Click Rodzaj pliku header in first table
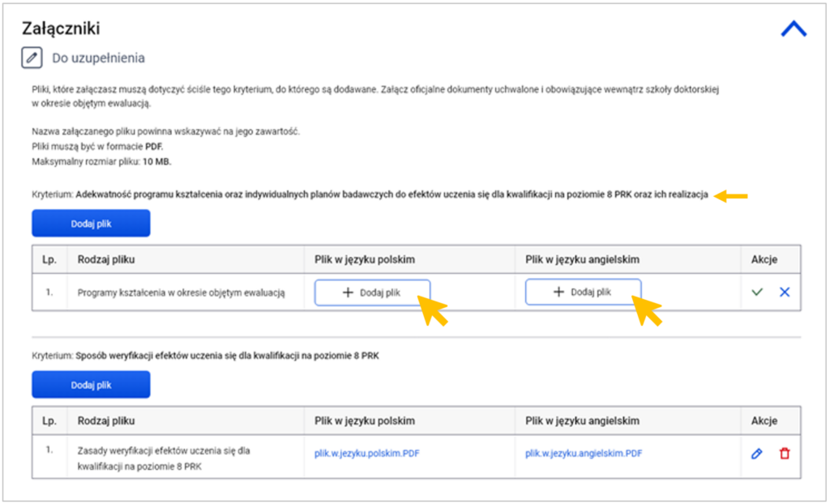Viewport: 830px width, 504px height. click(x=106, y=259)
